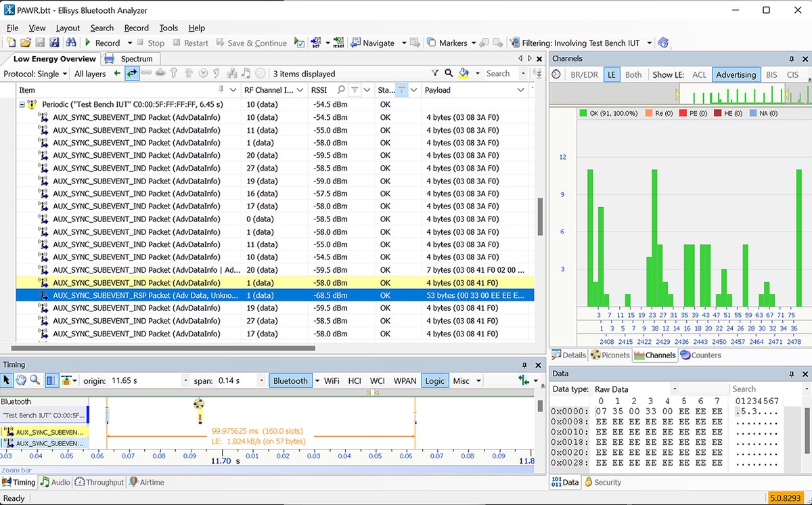
Task: Open the Data type Raw Data dropdown
Action: [674, 389]
